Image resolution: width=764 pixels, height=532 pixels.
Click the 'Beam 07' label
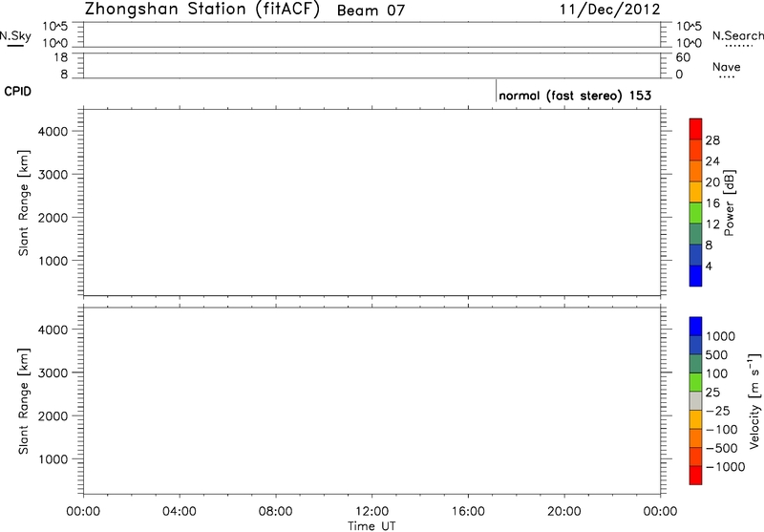click(x=371, y=11)
